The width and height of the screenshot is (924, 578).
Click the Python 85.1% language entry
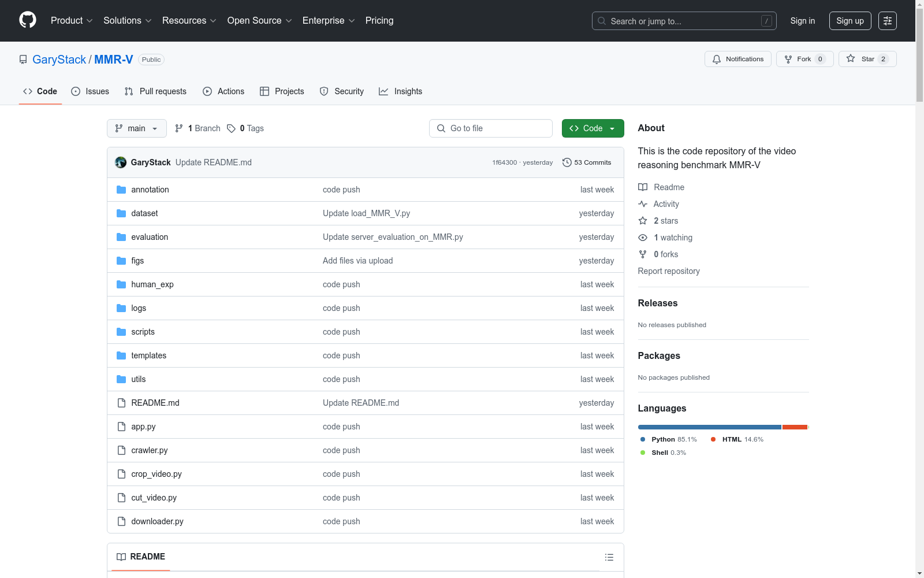(x=669, y=439)
